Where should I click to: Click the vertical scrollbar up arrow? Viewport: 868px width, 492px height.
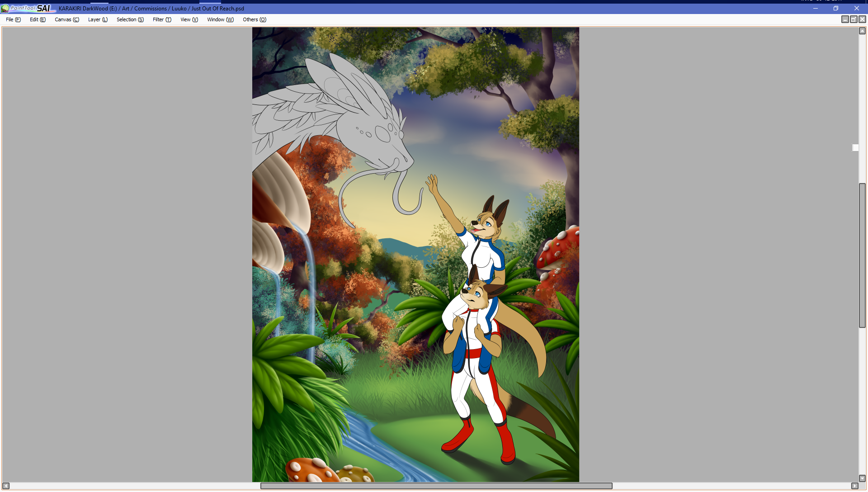click(x=862, y=31)
